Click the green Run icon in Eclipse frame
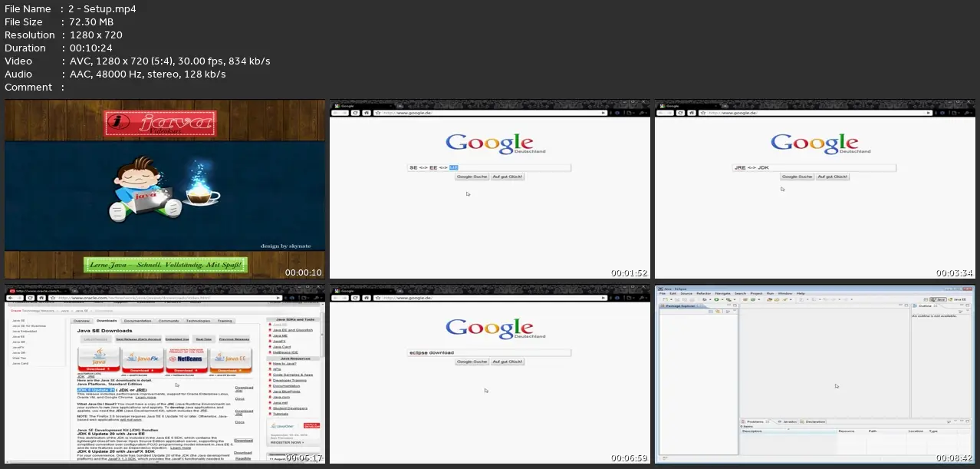This screenshot has height=469, width=980. click(715, 299)
